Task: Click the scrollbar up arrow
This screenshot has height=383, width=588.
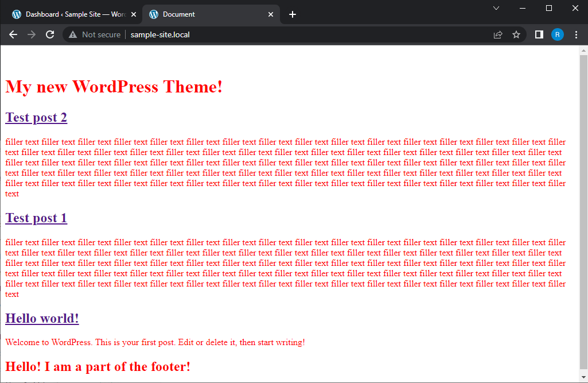Action: click(x=583, y=51)
